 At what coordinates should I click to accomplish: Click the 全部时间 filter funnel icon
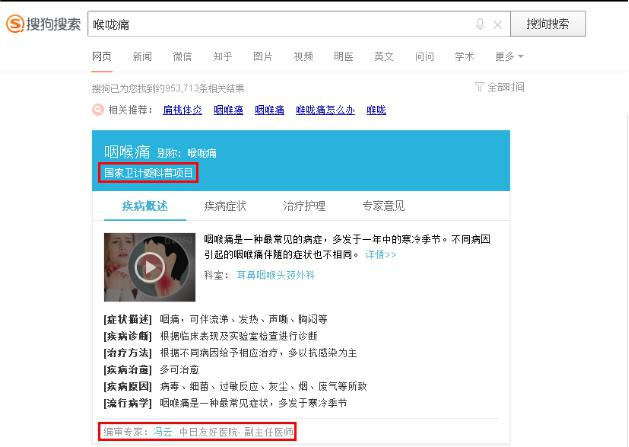[479, 87]
